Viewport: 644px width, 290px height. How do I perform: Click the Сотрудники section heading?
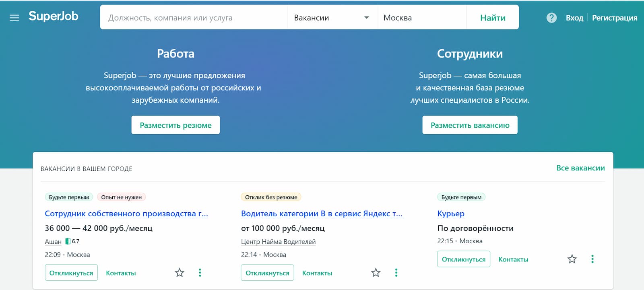pos(470,54)
